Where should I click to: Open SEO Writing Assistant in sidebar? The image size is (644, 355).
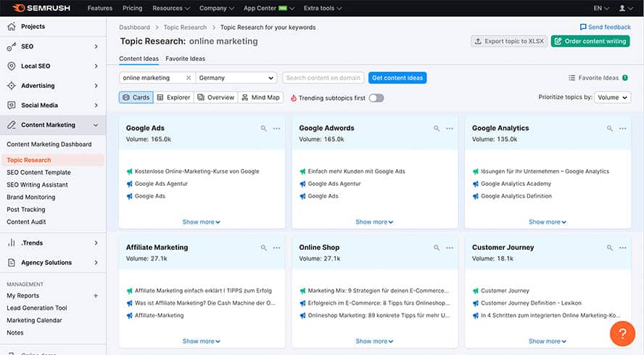pos(38,184)
